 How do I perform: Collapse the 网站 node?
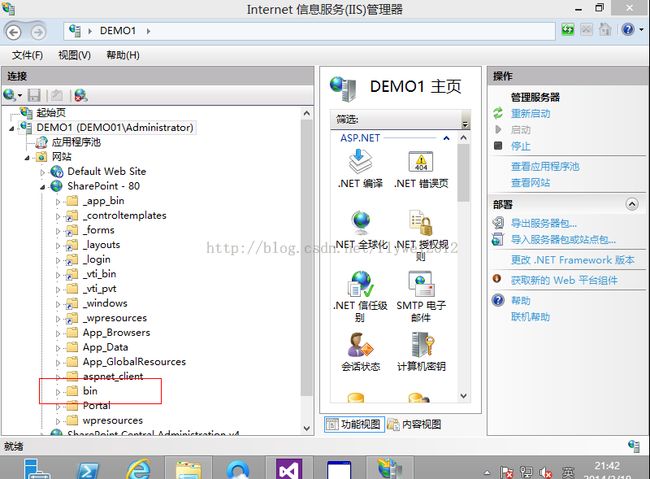click(x=27, y=158)
